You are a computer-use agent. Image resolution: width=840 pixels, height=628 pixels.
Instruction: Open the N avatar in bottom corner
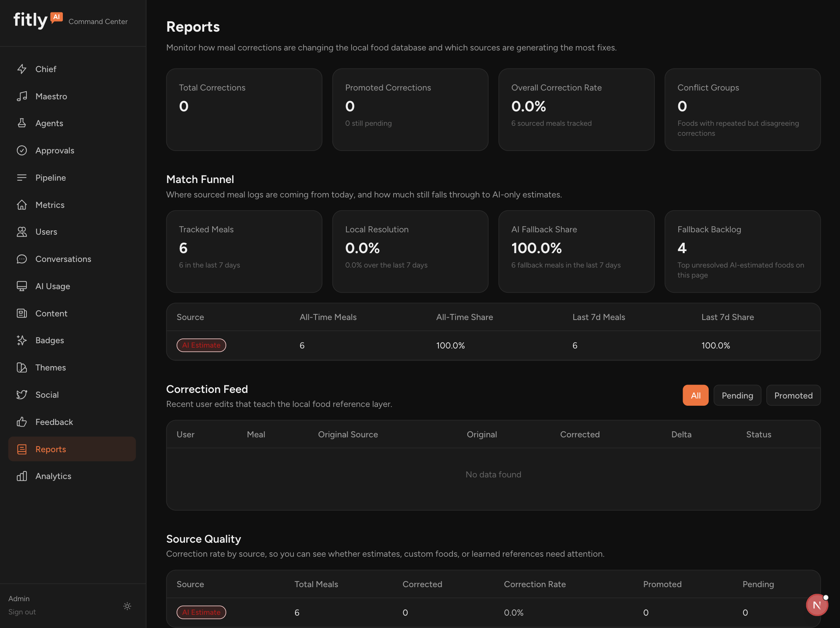(817, 605)
